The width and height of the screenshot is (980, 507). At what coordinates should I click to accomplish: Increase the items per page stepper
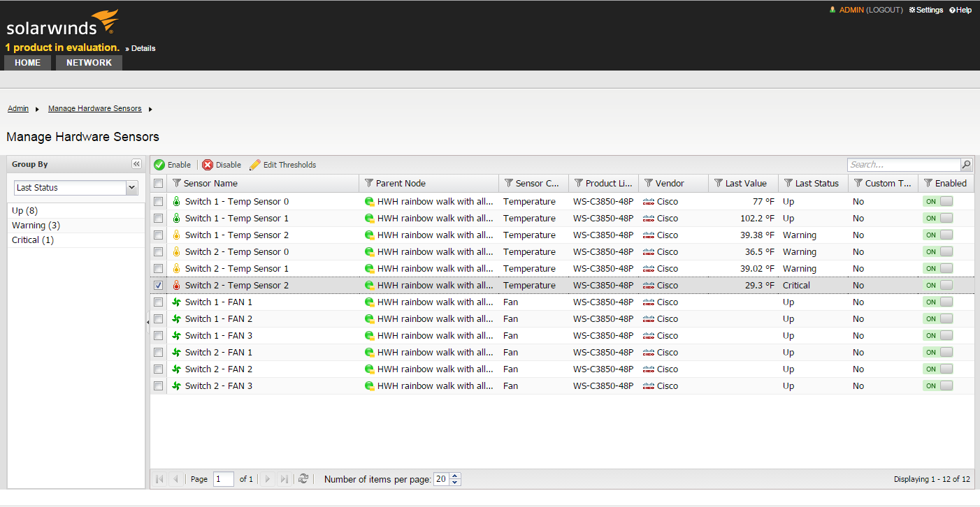pos(456,476)
